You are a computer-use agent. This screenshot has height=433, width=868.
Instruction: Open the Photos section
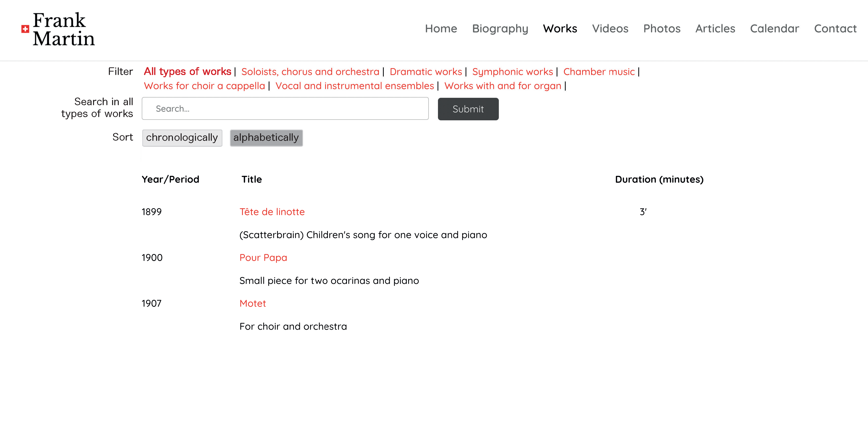click(x=662, y=29)
